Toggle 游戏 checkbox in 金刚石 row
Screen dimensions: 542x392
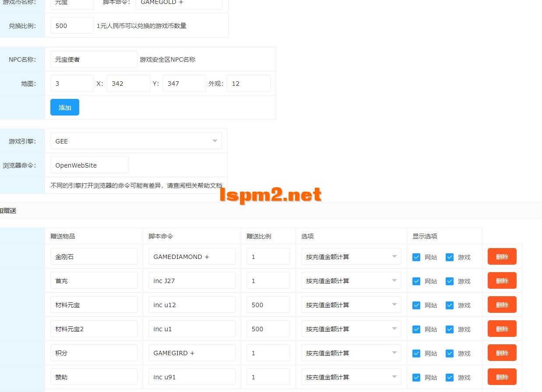[450, 257]
